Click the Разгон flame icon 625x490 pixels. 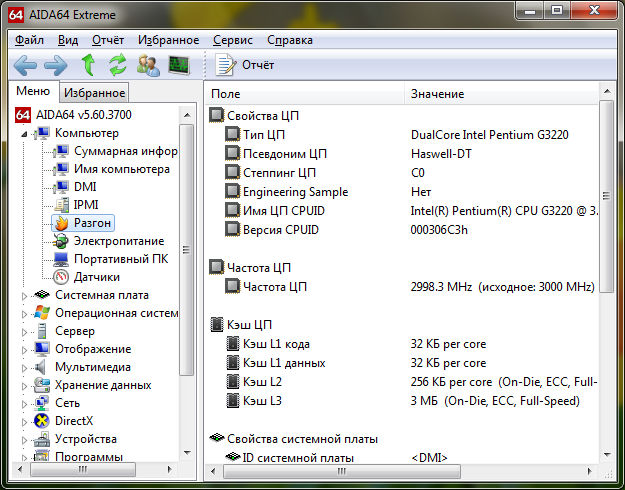tap(61, 223)
